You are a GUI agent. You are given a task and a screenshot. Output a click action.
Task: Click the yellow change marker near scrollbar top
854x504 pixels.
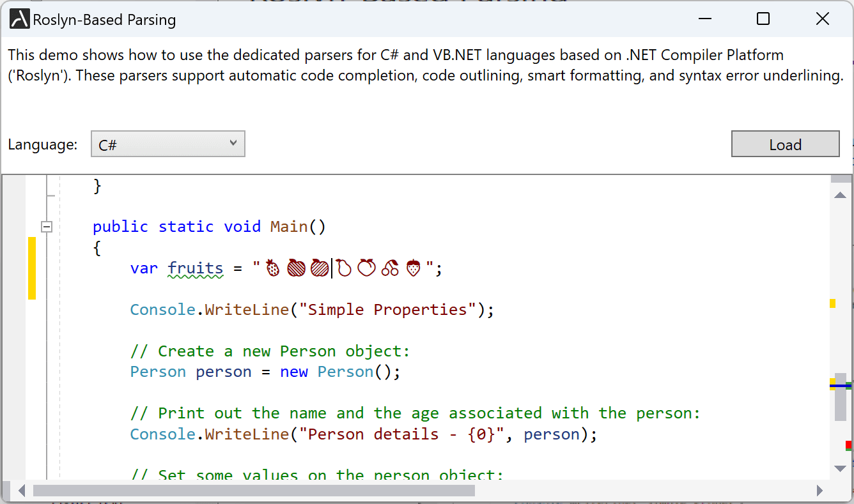(832, 303)
